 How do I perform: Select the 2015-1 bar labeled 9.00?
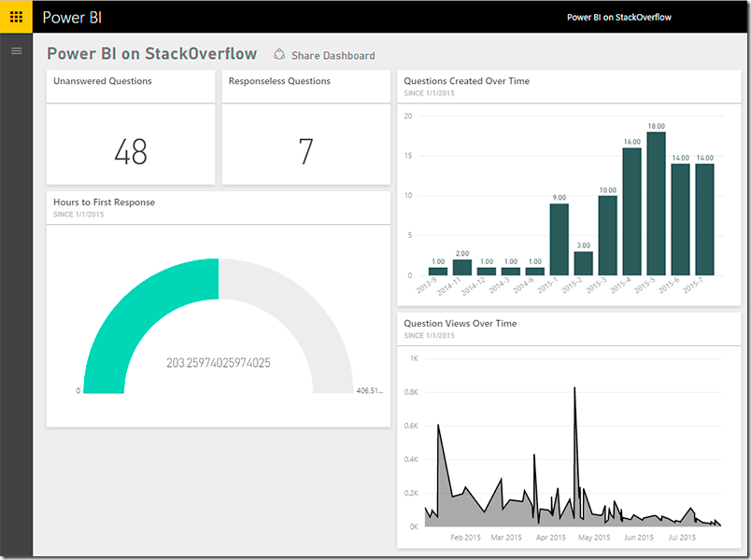(559, 239)
